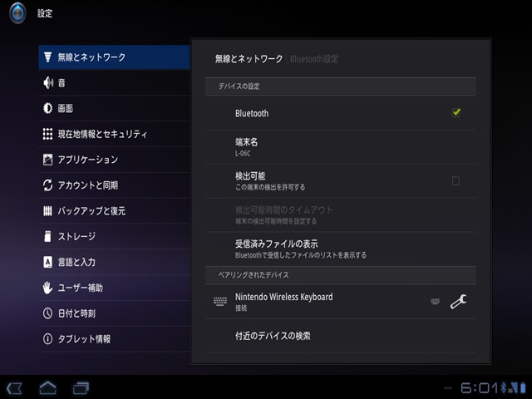Tap 付近のデバイスの検索 to scan
This screenshot has width=532, height=399.
(341, 336)
